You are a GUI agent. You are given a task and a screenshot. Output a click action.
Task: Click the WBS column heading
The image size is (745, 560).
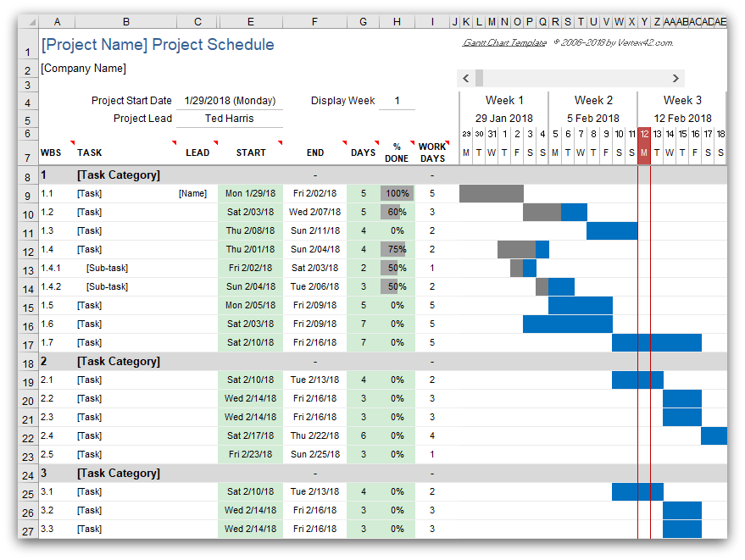pos(51,152)
